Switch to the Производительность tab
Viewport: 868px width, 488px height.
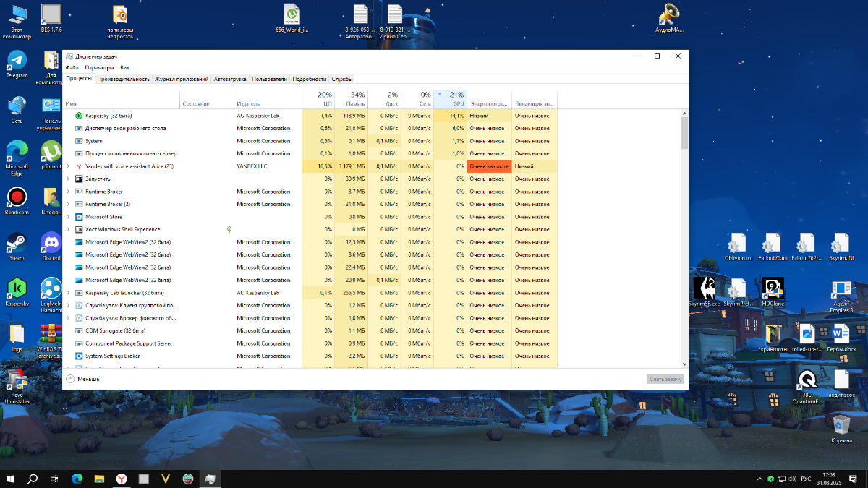coord(124,79)
